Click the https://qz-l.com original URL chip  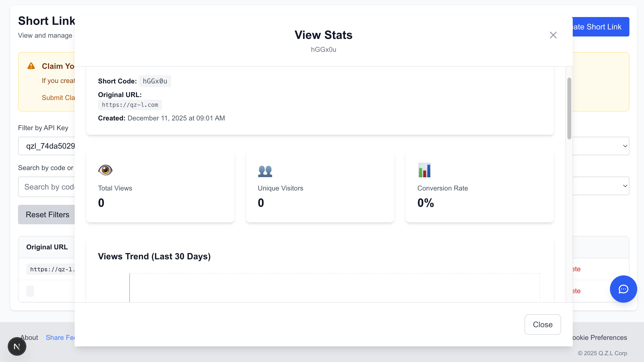(130, 105)
